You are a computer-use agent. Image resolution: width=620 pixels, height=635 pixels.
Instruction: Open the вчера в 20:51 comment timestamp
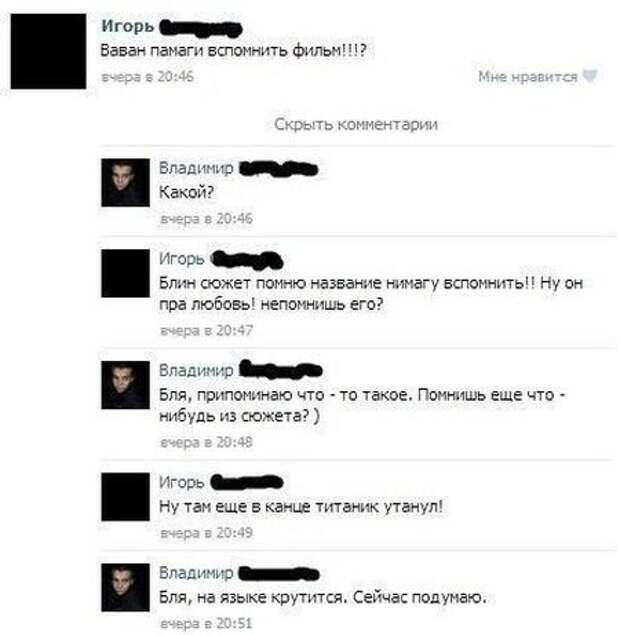coord(207,623)
